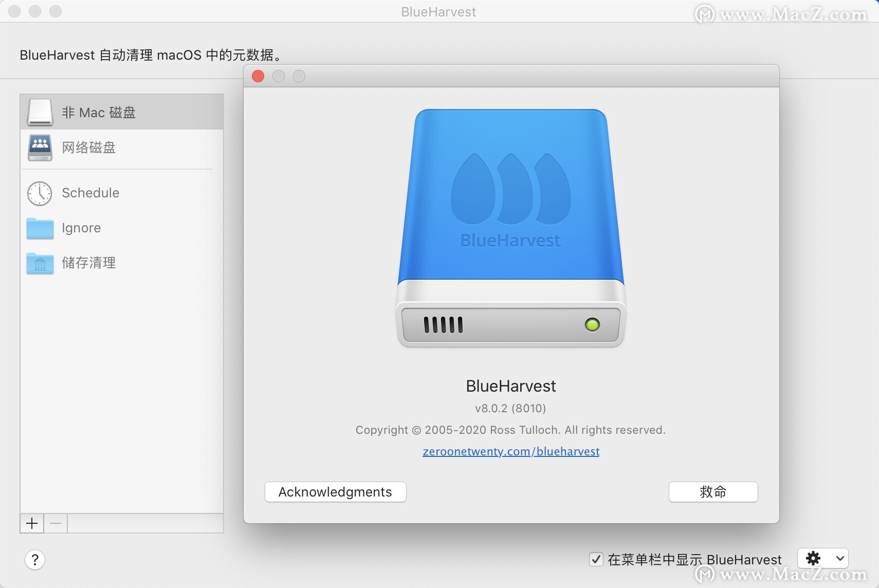Click the Schedule clock icon
Image resolution: width=879 pixels, height=588 pixels.
click(40, 193)
